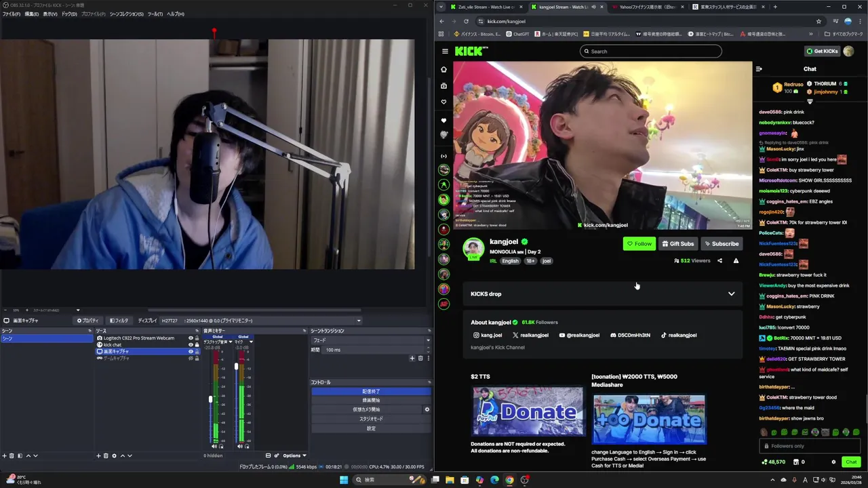Toggle visibility of Logitech C922 Webcam source

pyautogui.click(x=191, y=338)
